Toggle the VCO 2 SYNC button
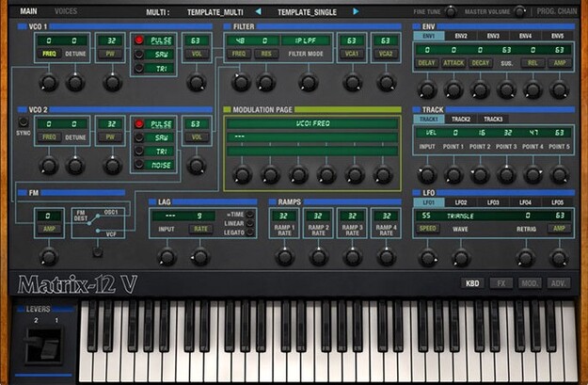The height and width of the screenshot is (385, 588). pos(24,122)
